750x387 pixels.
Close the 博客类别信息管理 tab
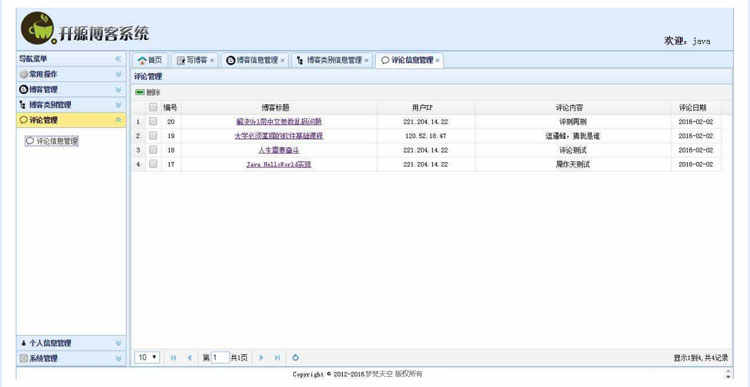tap(366, 61)
